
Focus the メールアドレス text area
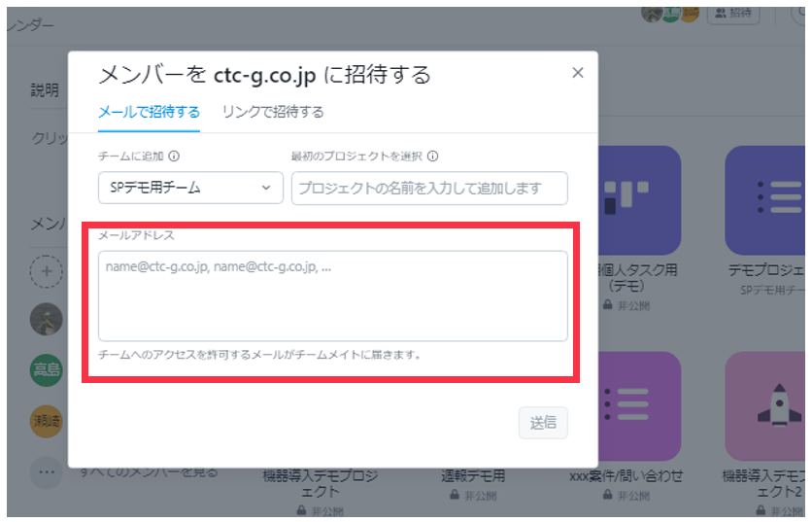(x=333, y=296)
